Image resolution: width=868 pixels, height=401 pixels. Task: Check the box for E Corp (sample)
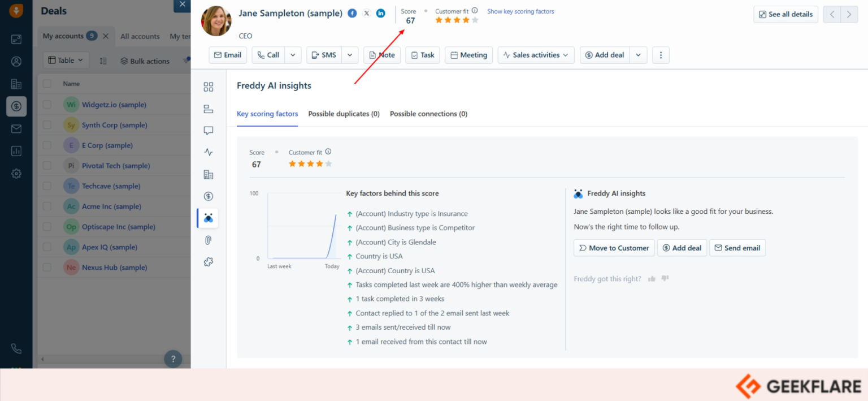pyautogui.click(x=47, y=145)
